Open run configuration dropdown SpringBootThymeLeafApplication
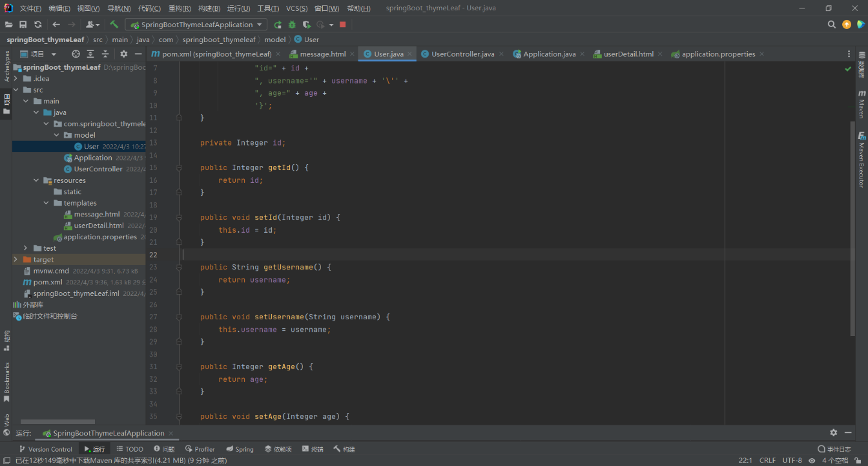The height and width of the screenshot is (466, 868). click(196, 25)
